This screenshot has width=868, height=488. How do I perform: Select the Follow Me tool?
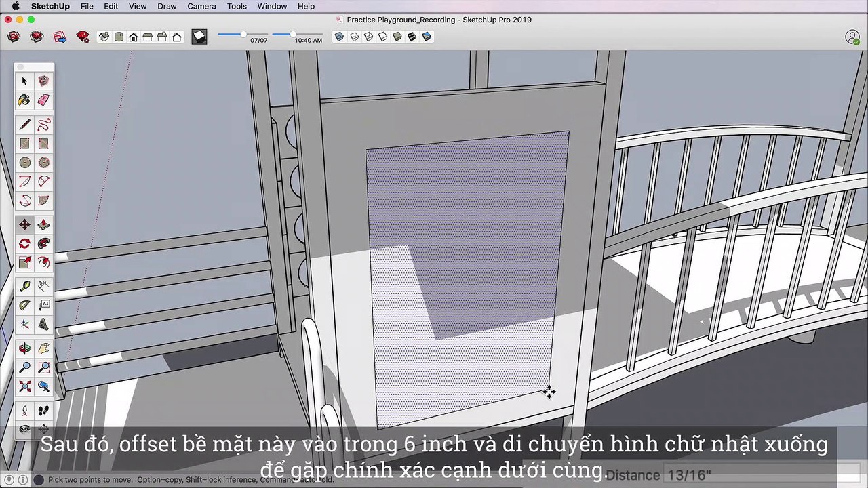pyautogui.click(x=43, y=243)
